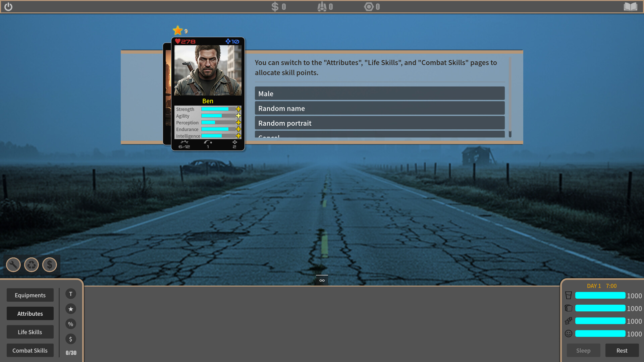Open the Combat Skills page
The image size is (644, 362).
30,350
